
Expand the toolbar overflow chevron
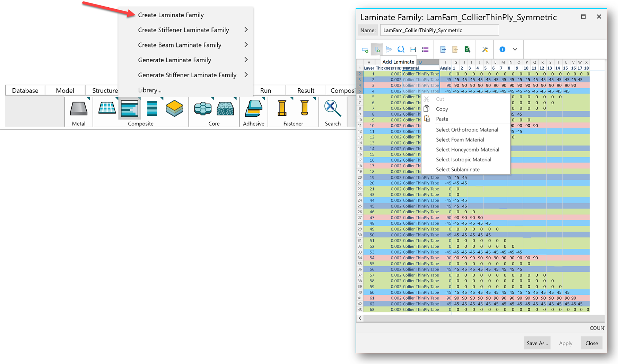tap(515, 50)
